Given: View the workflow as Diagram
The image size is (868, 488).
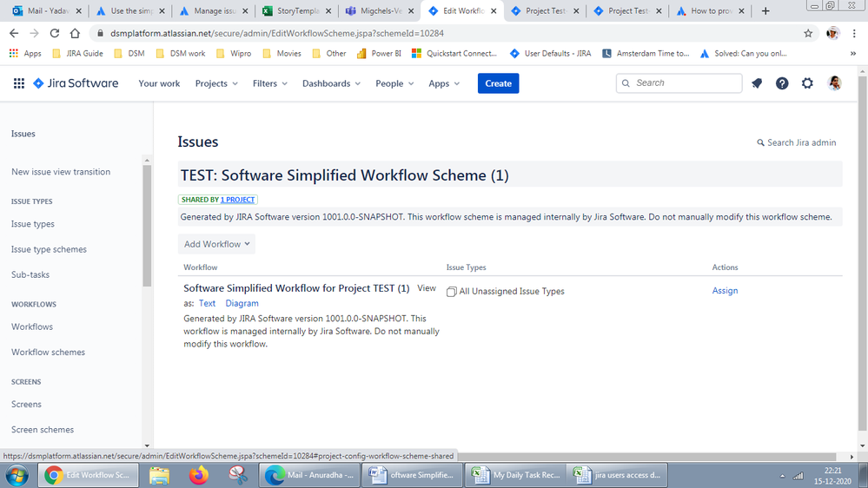Looking at the screenshot, I should (242, 303).
